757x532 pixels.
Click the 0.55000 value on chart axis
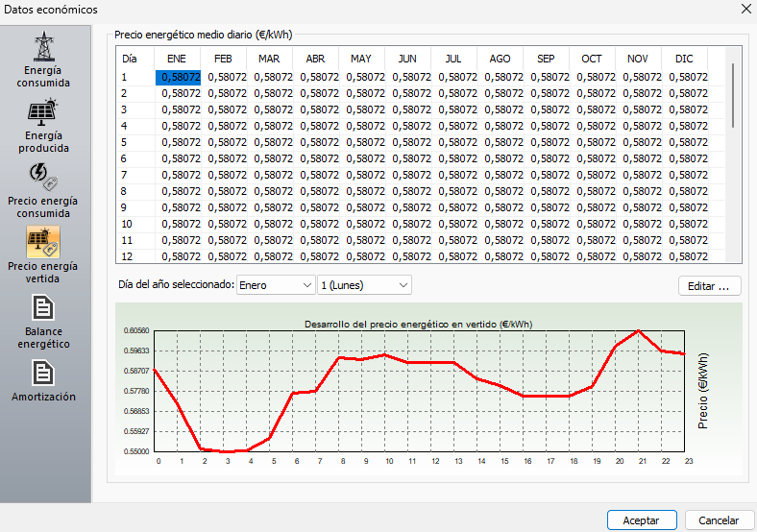[136, 451]
